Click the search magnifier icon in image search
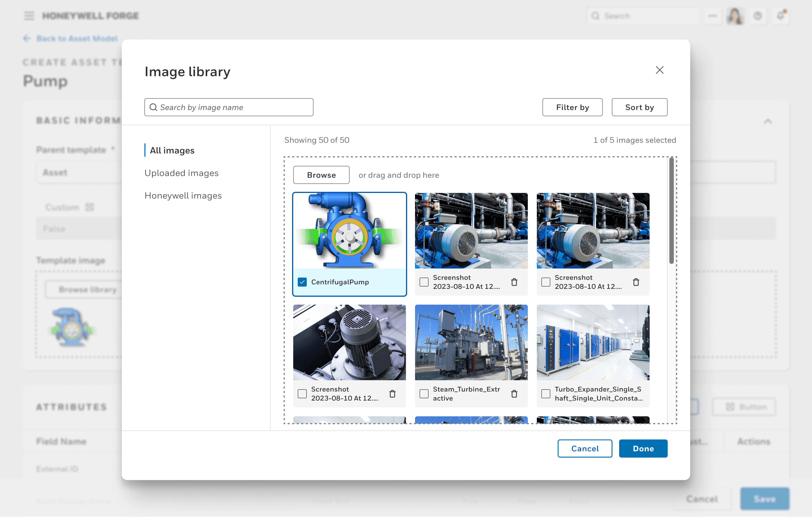Image resolution: width=812 pixels, height=519 pixels. 153,107
